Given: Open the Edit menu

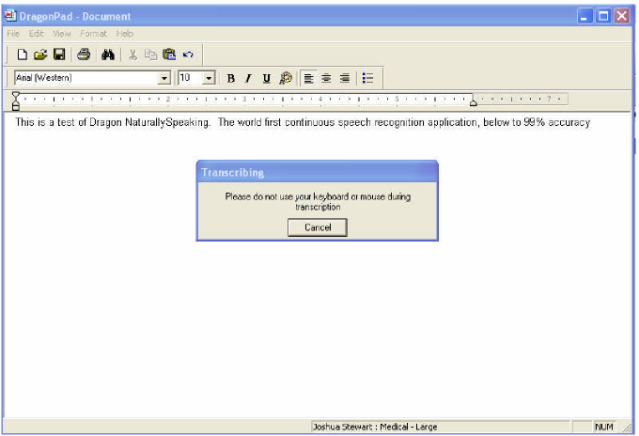Looking at the screenshot, I should click(36, 34).
